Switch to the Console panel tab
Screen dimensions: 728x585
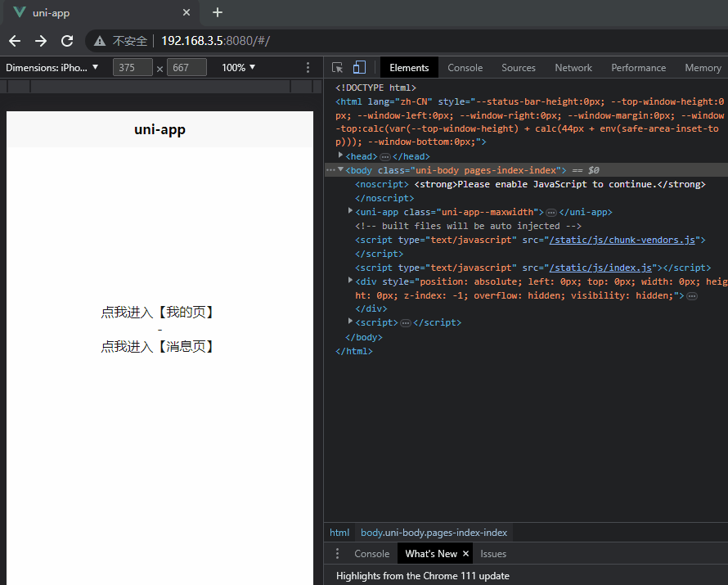pyautogui.click(x=465, y=68)
